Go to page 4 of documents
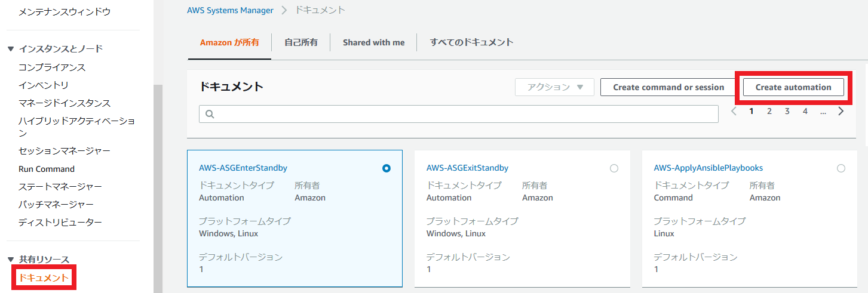Image resolution: width=868 pixels, height=293 pixels. click(x=805, y=111)
